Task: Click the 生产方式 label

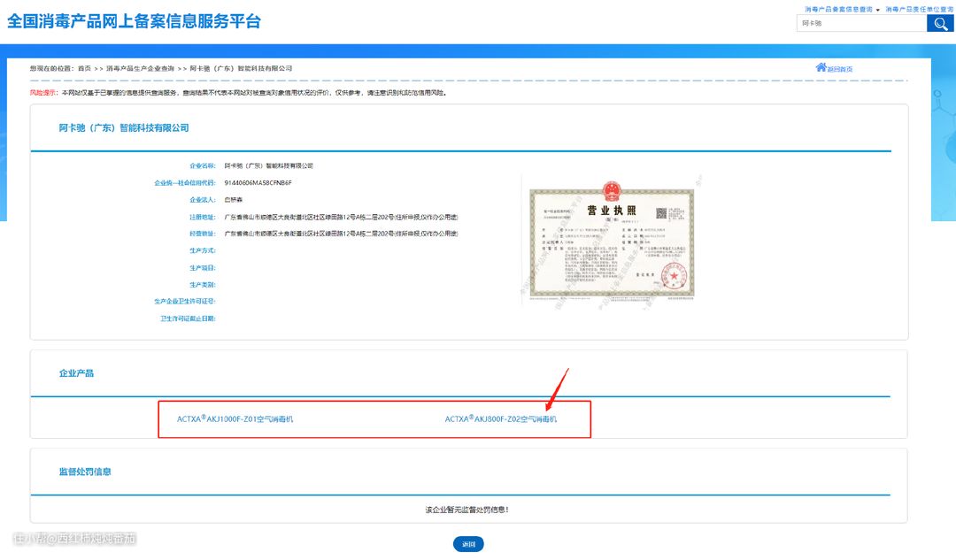Action: coord(203,250)
